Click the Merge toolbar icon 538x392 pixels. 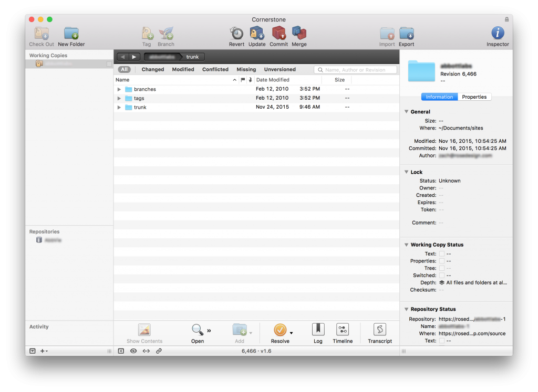click(299, 33)
